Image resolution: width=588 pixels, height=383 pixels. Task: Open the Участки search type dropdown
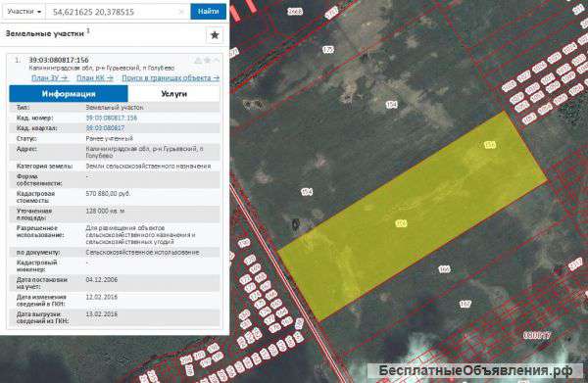coord(24,12)
